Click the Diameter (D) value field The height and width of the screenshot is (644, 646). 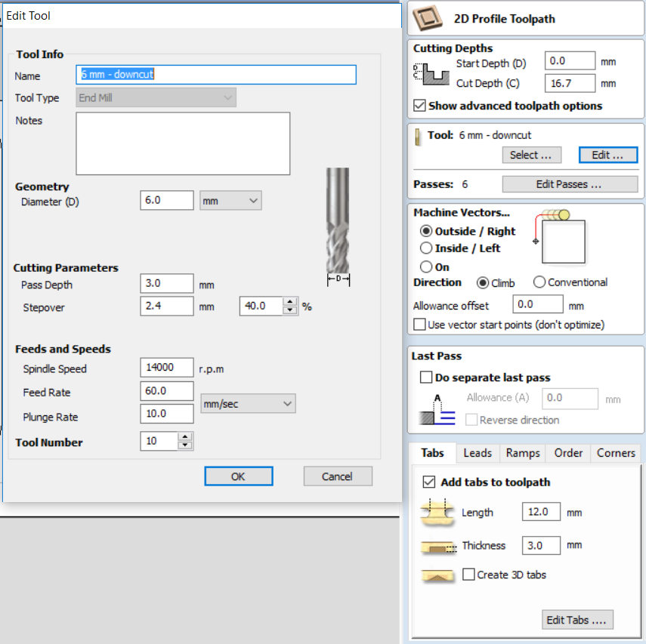[166, 200]
